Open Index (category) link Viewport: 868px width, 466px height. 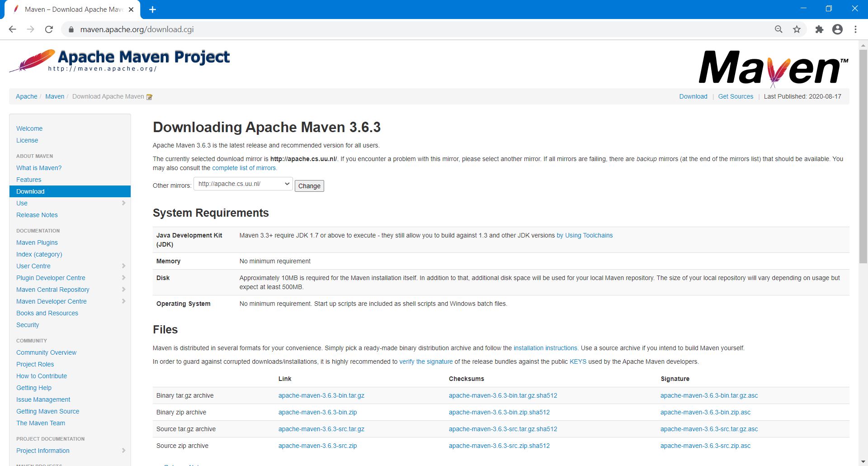coord(39,254)
